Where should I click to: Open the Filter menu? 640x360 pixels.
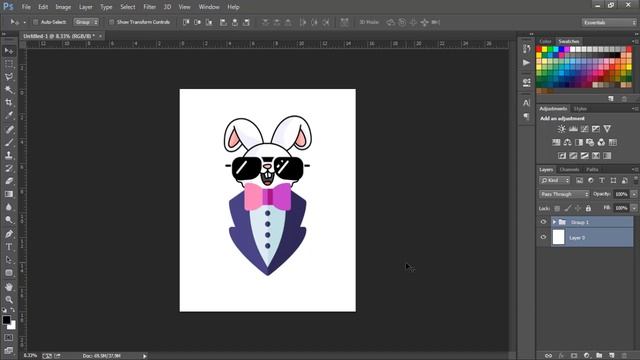coord(149,7)
